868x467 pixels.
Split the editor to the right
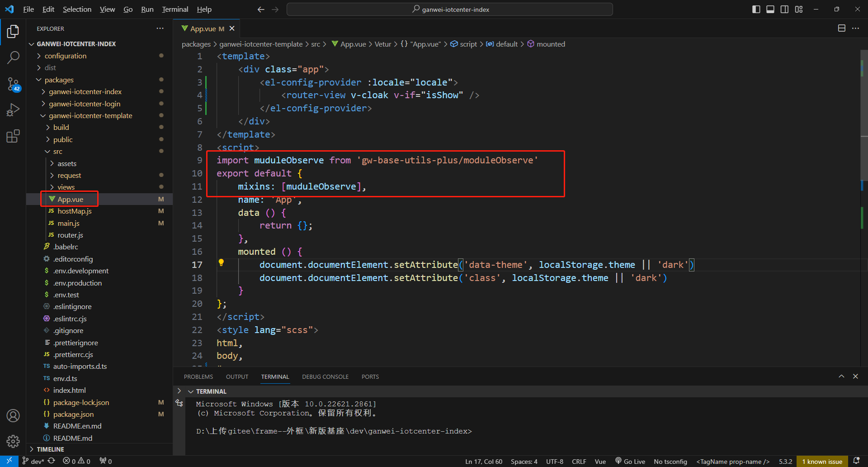coord(841,28)
